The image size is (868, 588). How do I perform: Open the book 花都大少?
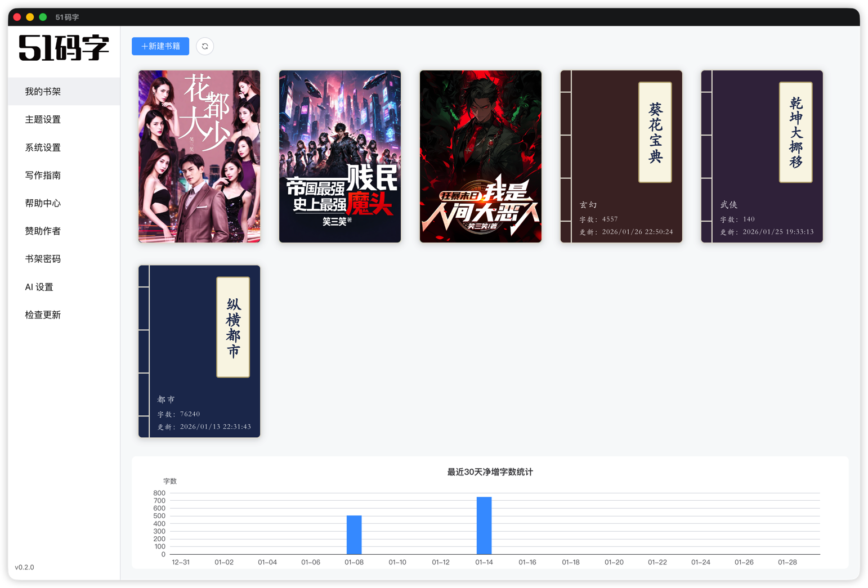coord(199,156)
